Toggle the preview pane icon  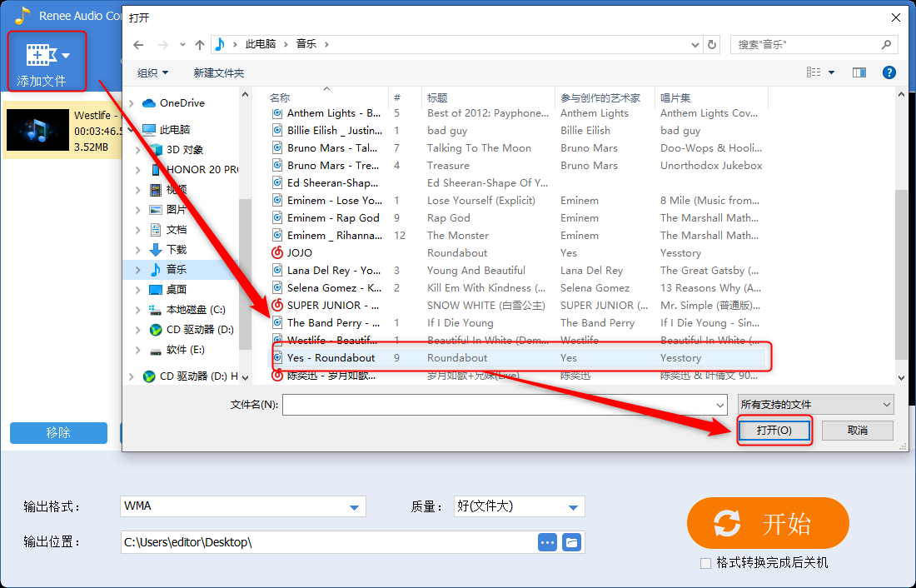click(859, 72)
